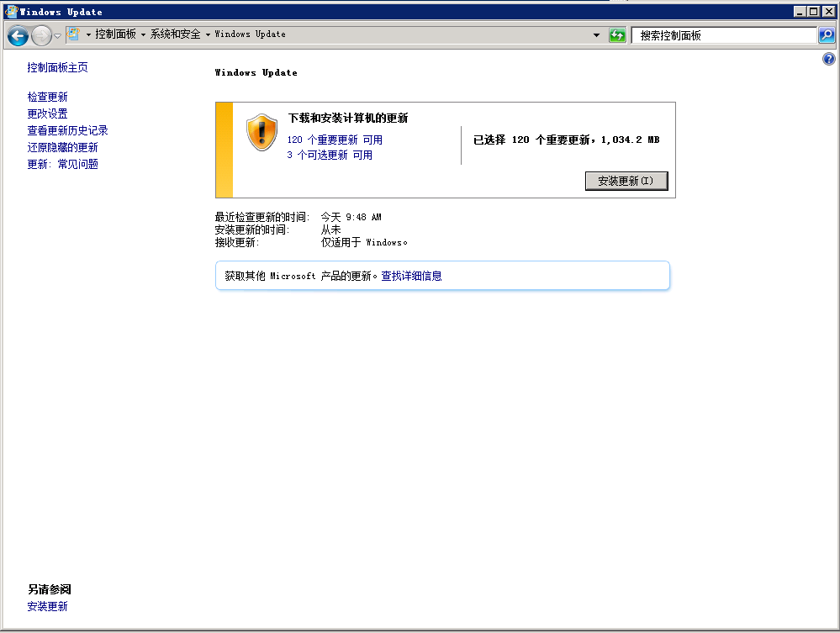Click the Forward navigation arrow
This screenshot has height=633, width=840.
40,36
